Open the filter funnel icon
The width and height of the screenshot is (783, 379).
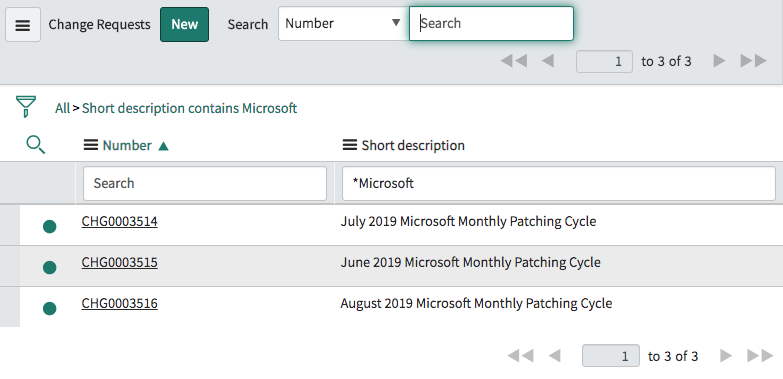click(x=26, y=106)
